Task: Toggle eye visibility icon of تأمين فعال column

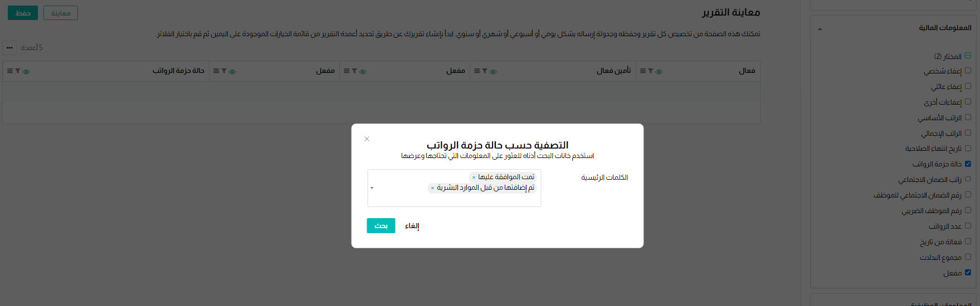Action: point(493,72)
